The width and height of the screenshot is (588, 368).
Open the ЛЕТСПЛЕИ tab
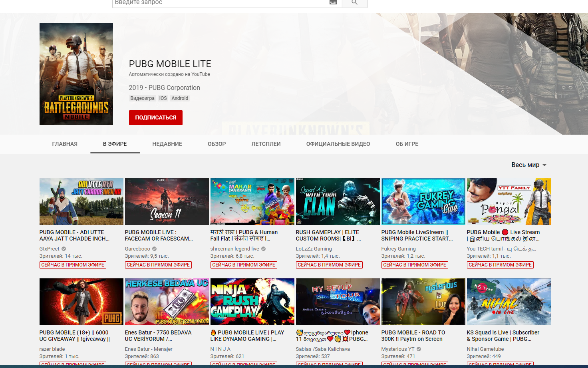(266, 144)
